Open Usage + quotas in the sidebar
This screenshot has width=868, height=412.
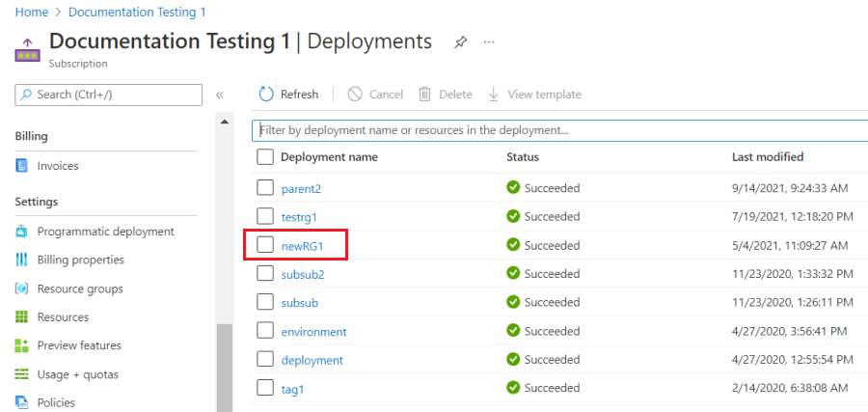point(77,374)
